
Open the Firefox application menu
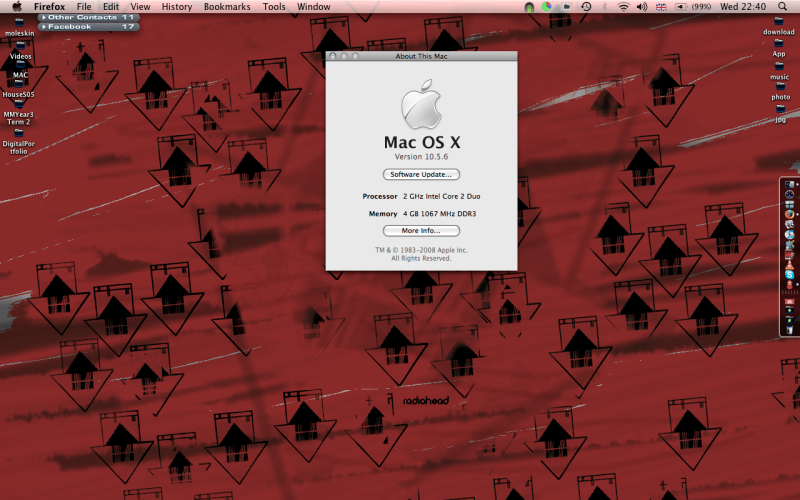(x=49, y=7)
